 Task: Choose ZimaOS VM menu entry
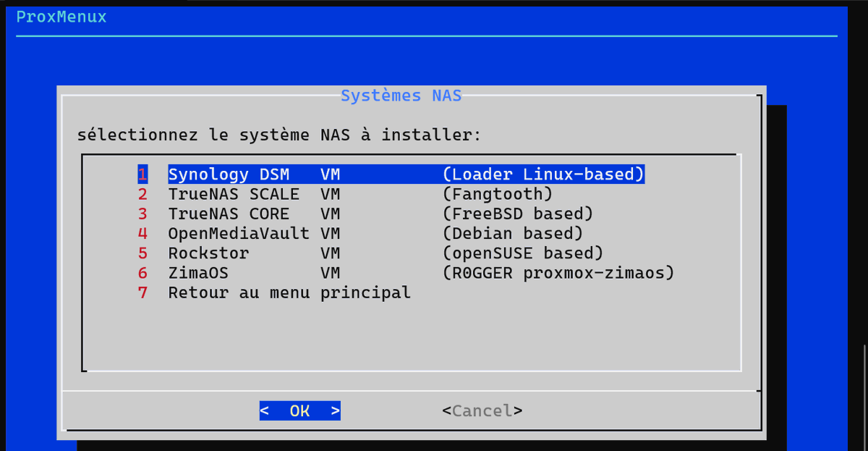(x=406, y=274)
